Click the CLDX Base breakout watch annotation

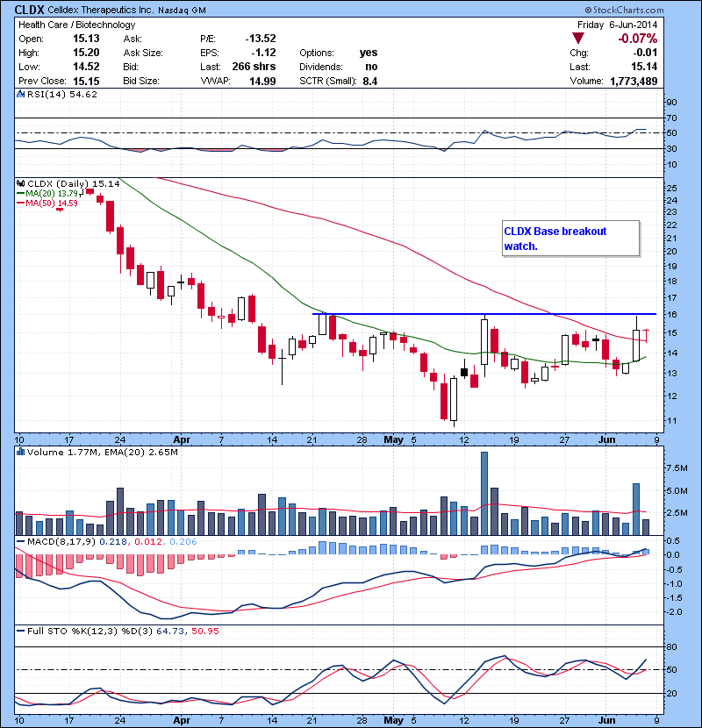[571, 239]
